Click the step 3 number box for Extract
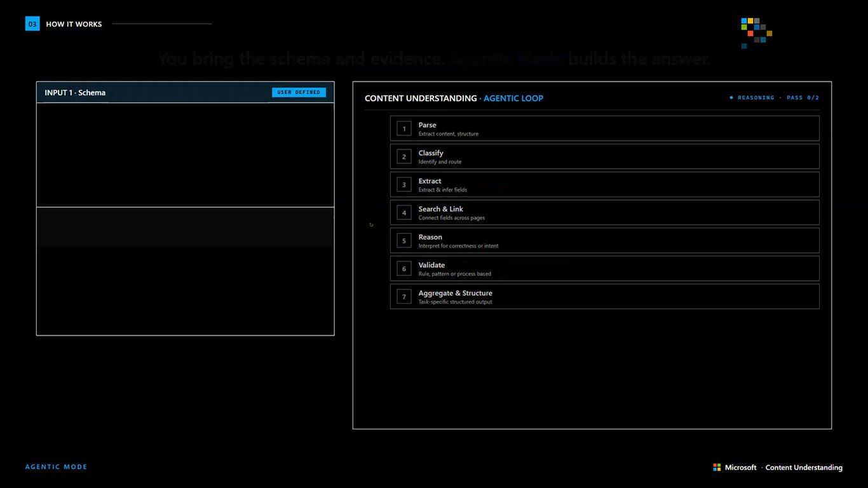 point(404,184)
